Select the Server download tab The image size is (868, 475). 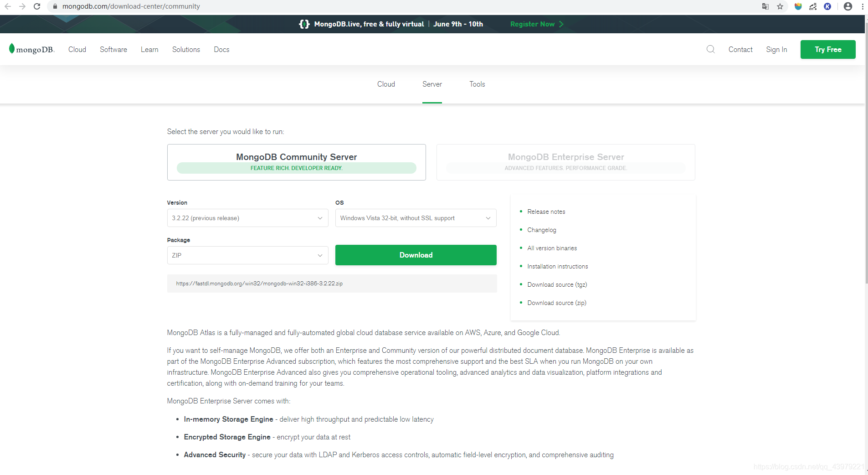pos(432,84)
